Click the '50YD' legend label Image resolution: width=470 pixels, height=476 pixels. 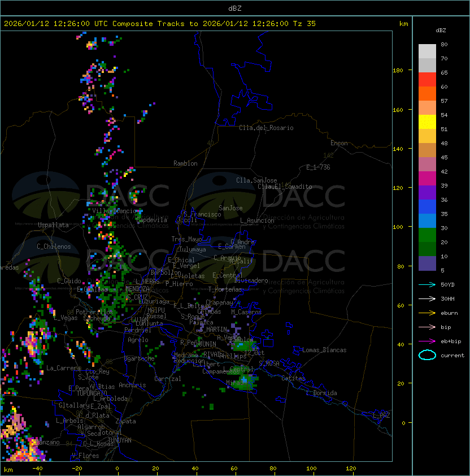tap(447, 284)
